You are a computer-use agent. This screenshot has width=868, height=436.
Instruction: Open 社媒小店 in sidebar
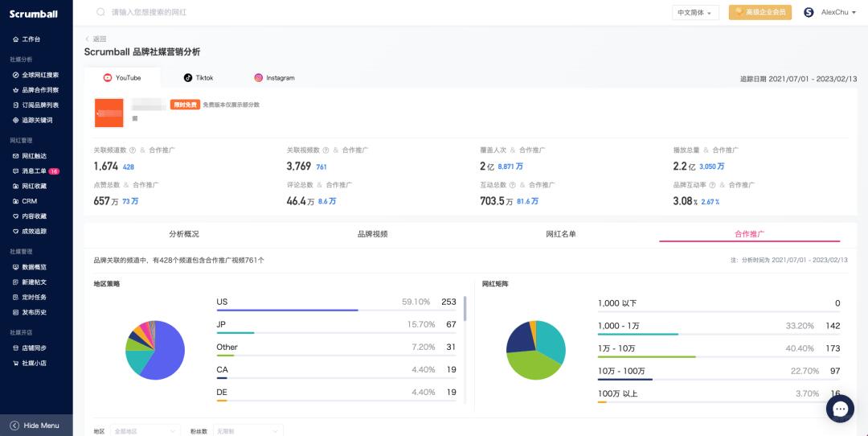pos(29,363)
